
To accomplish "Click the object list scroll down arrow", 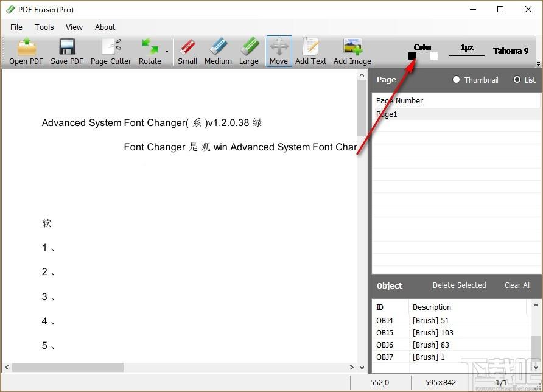I will [536, 368].
